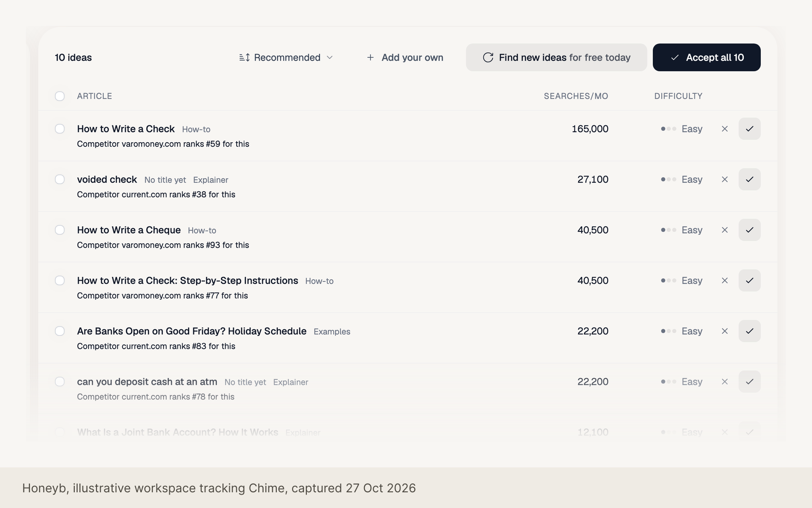812x508 pixels.
Task: Check the 'can you deposit cash at an atm' row
Action: pyautogui.click(x=60, y=381)
